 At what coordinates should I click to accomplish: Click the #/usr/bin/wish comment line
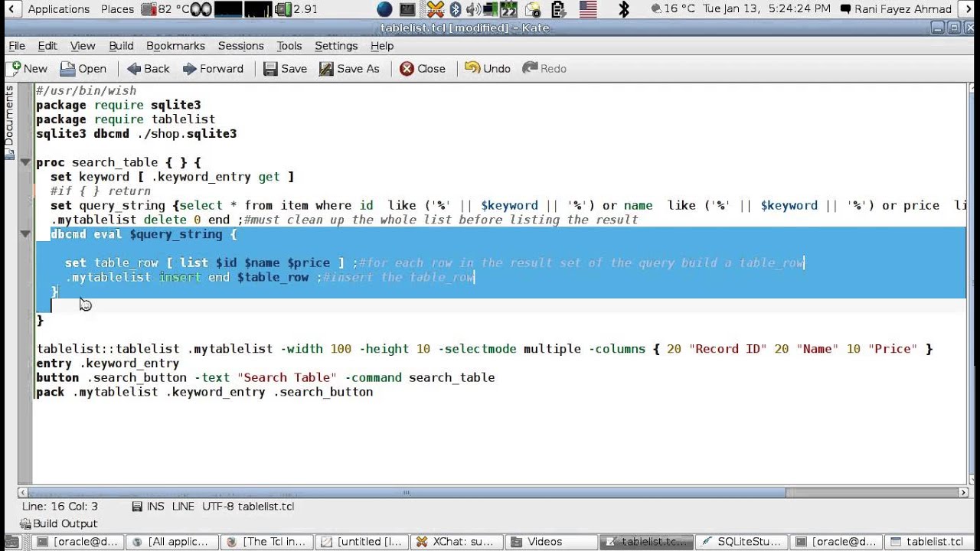[x=86, y=90]
